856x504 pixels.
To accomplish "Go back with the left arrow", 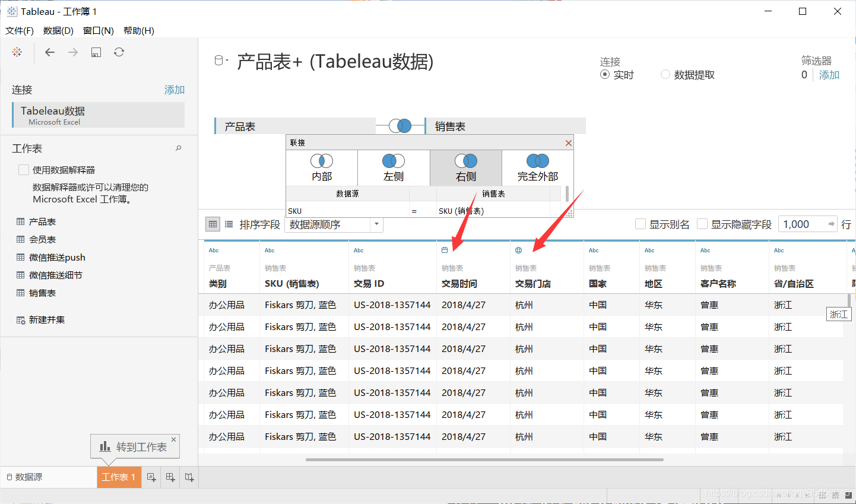I will click(50, 52).
